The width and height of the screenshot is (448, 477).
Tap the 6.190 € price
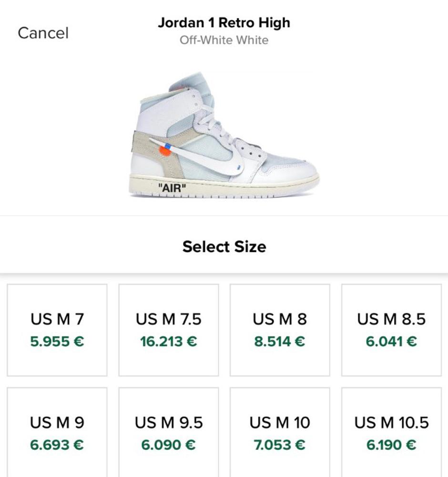[x=391, y=445]
